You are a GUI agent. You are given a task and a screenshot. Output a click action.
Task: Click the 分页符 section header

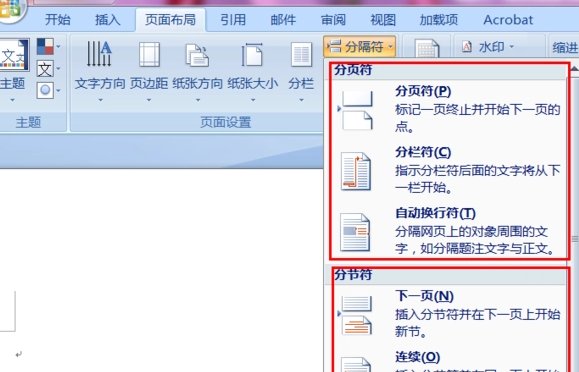click(353, 70)
